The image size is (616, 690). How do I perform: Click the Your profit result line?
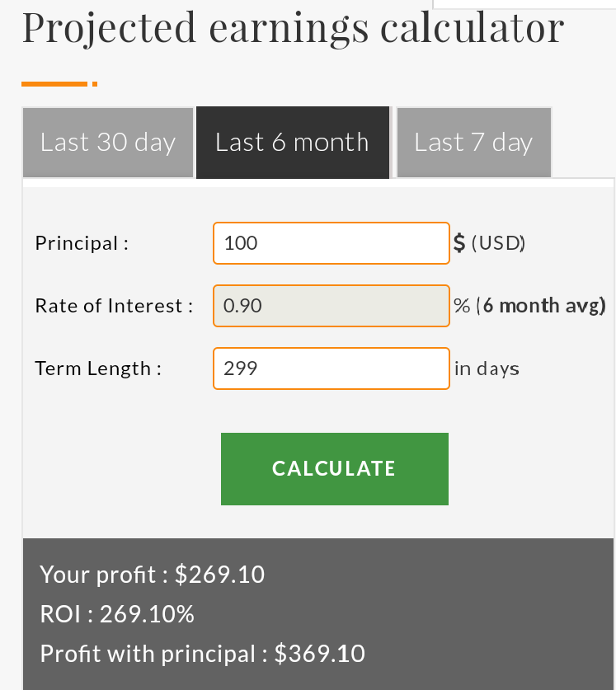coord(153,574)
